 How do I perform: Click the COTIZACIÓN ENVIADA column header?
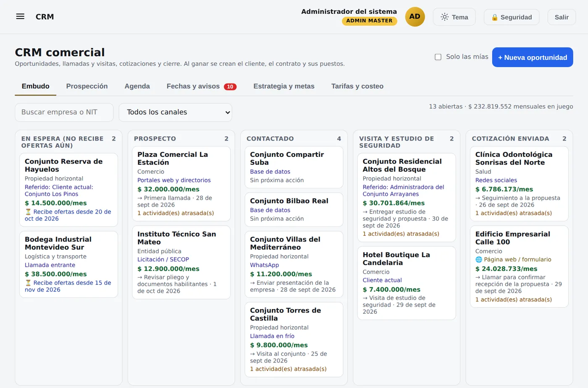pos(510,139)
